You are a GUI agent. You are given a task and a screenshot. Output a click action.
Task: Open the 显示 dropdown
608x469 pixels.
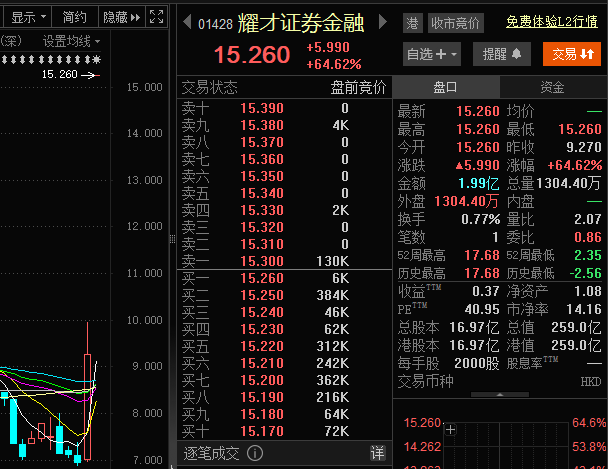tap(28, 17)
